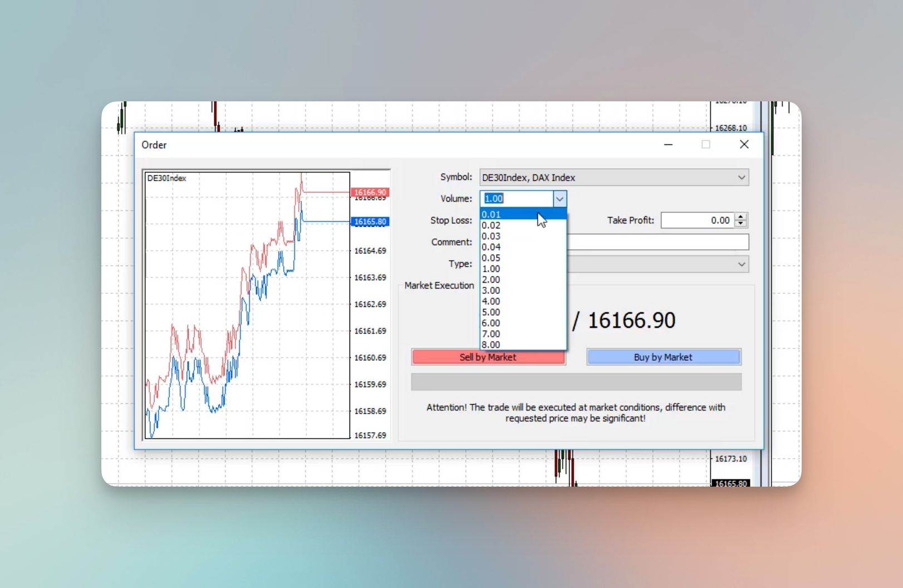Click the DE30Index tick chart preview

[247, 305]
